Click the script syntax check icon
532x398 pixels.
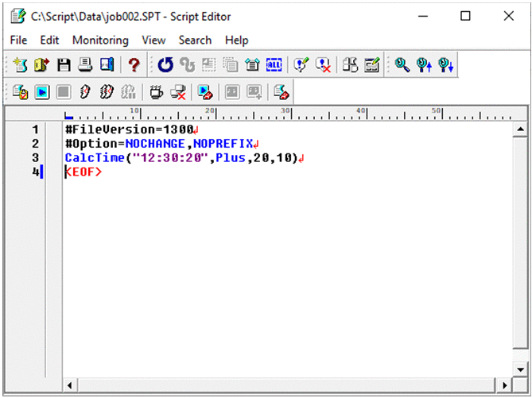pos(20,92)
